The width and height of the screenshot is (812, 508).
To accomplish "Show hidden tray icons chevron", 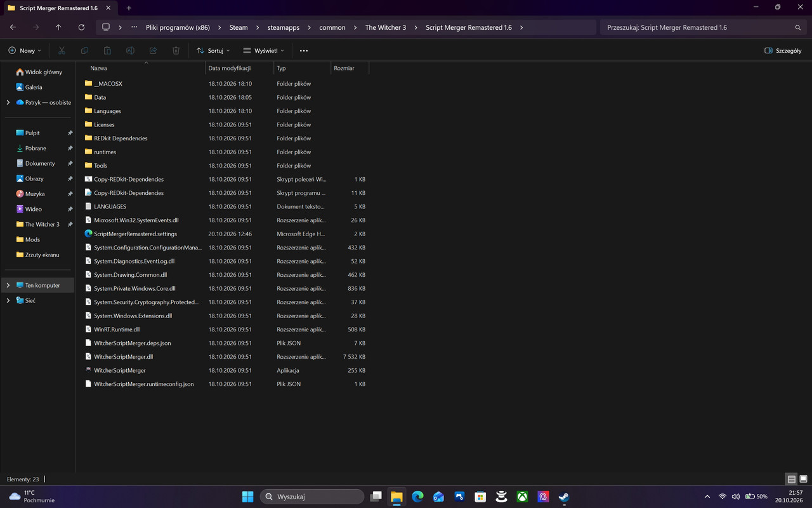I will pos(707,497).
